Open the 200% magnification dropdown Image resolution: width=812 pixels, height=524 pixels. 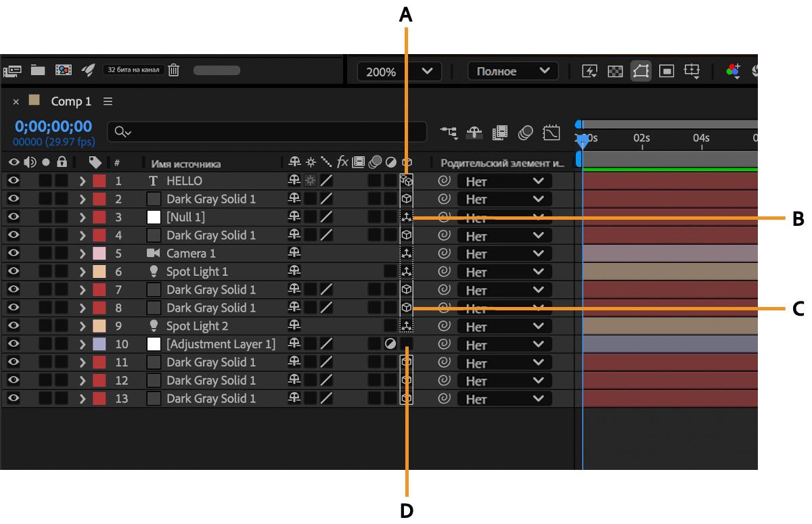399,71
